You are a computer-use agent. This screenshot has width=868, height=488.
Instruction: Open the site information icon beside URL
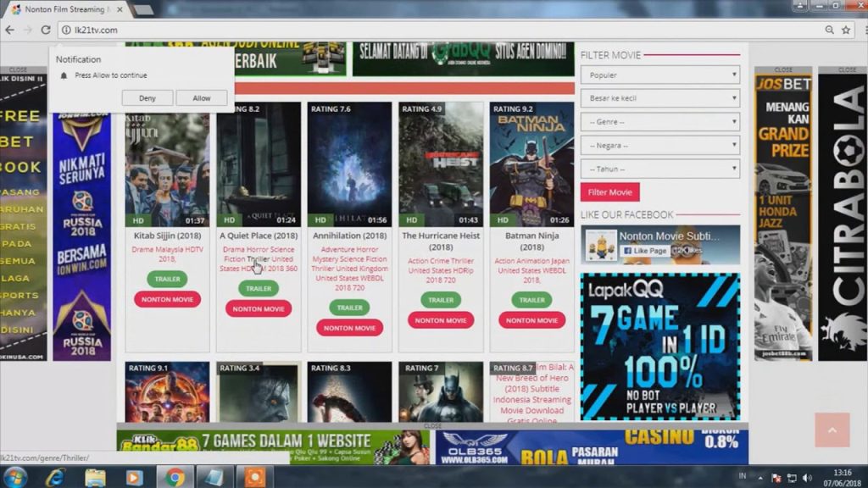click(x=66, y=30)
